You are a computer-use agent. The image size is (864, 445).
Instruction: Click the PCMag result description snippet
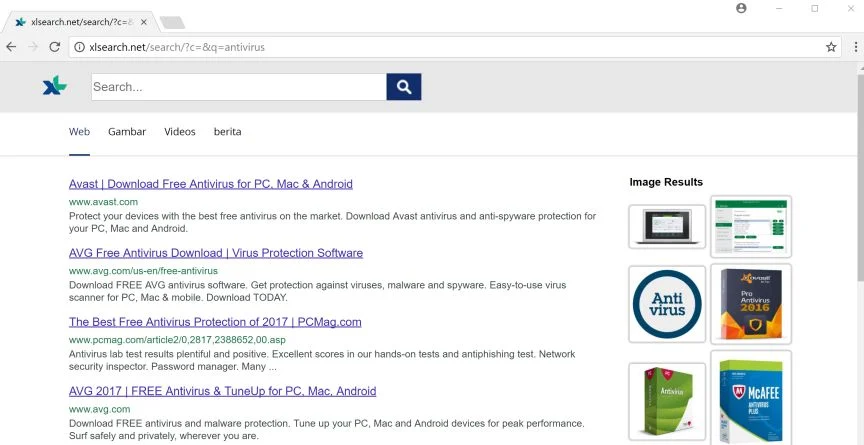coord(322,360)
